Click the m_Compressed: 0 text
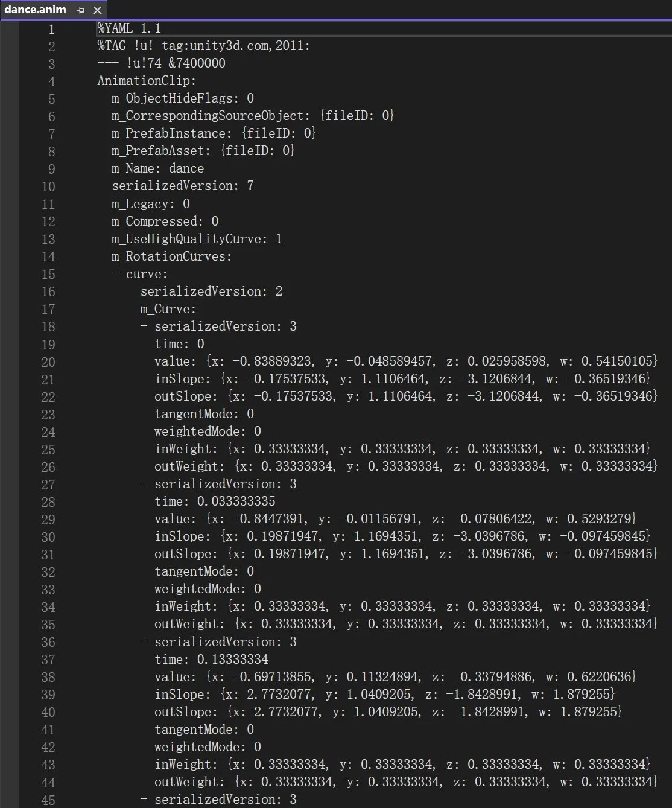 [165, 221]
